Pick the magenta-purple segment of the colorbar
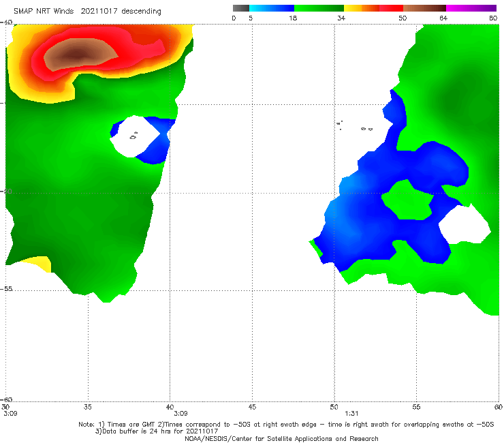 (471, 8)
